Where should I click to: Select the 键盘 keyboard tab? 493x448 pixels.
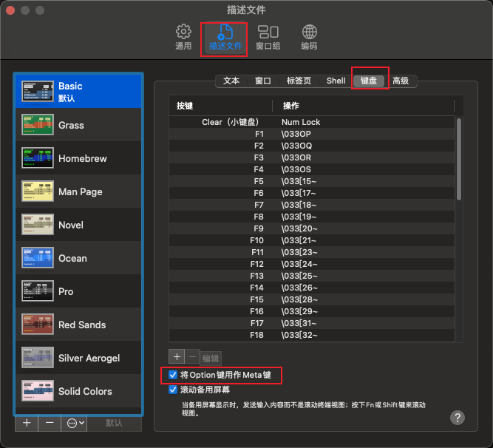(x=369, y=81)
